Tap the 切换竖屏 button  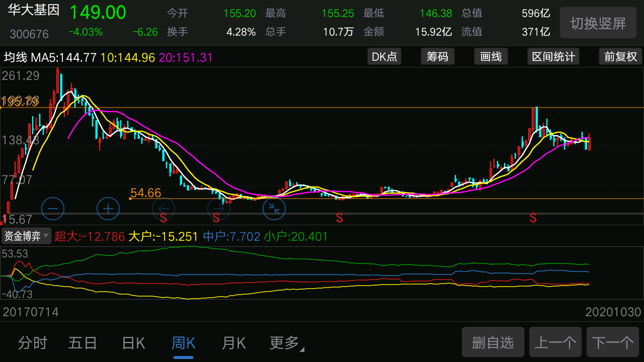point(598,23)
